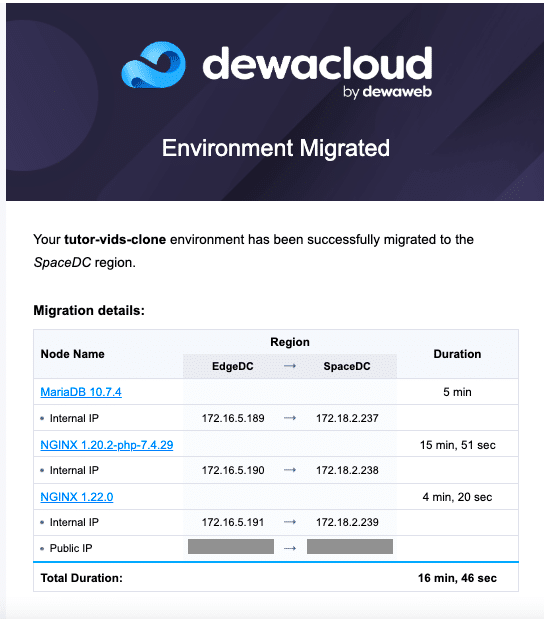This screenshot has width=544, height=619.
Task: Click the arrow in the Public IP row
Action: (290, 548)
